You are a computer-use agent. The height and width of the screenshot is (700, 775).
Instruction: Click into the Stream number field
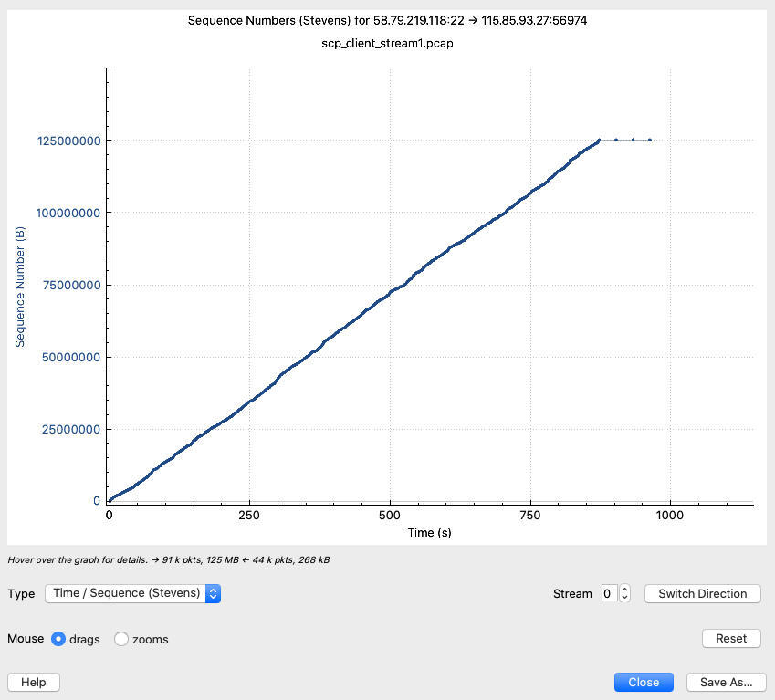pyautogui.click(x=609, y=593)
